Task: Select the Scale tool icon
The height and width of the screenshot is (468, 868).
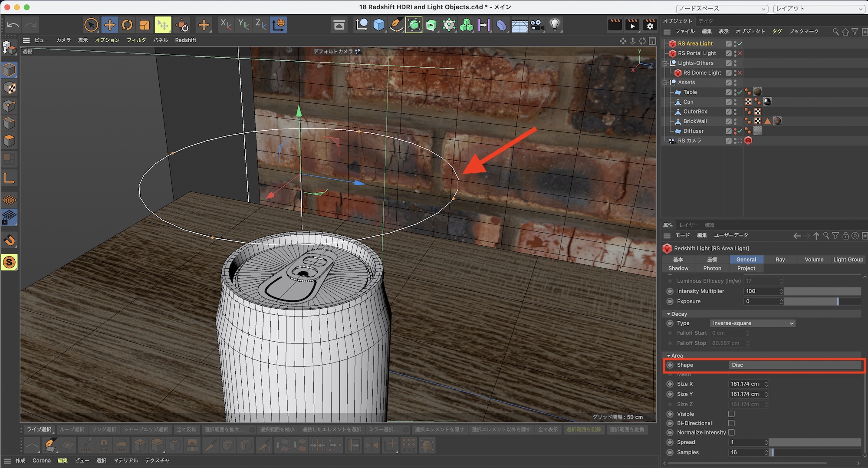Action: 145,25
